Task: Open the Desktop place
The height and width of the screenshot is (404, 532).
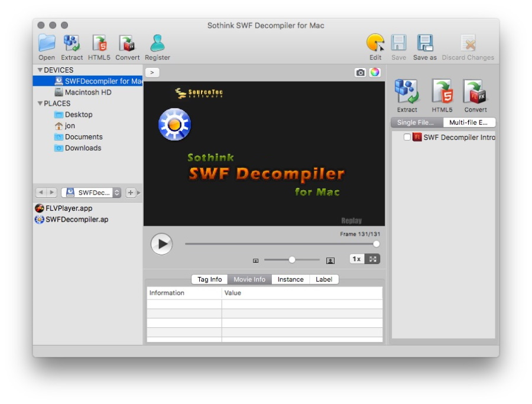Action: point(87,115)
